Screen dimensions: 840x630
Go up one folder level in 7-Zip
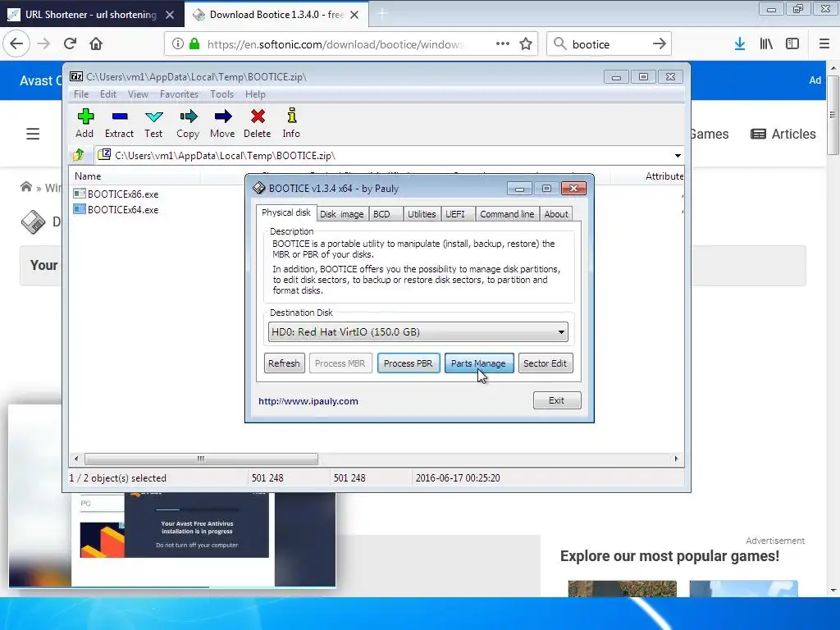[x=79, y=155]
